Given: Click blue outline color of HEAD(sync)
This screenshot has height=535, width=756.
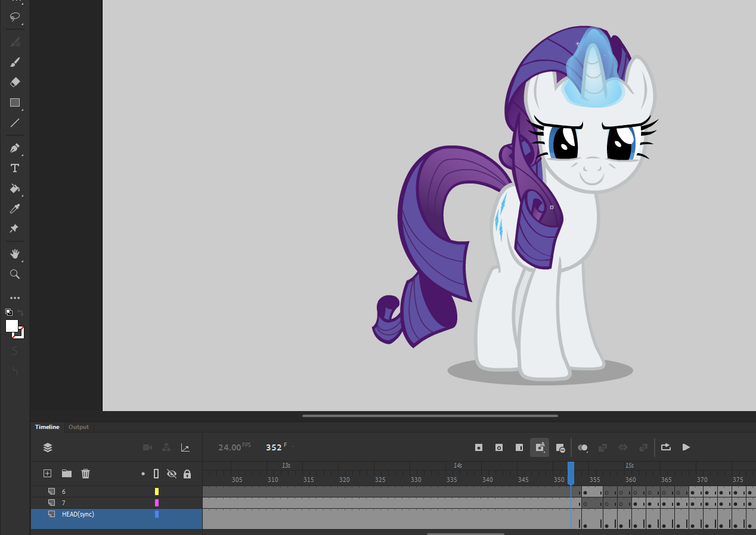Looking at the screenshot, I should tap(157, 514).
